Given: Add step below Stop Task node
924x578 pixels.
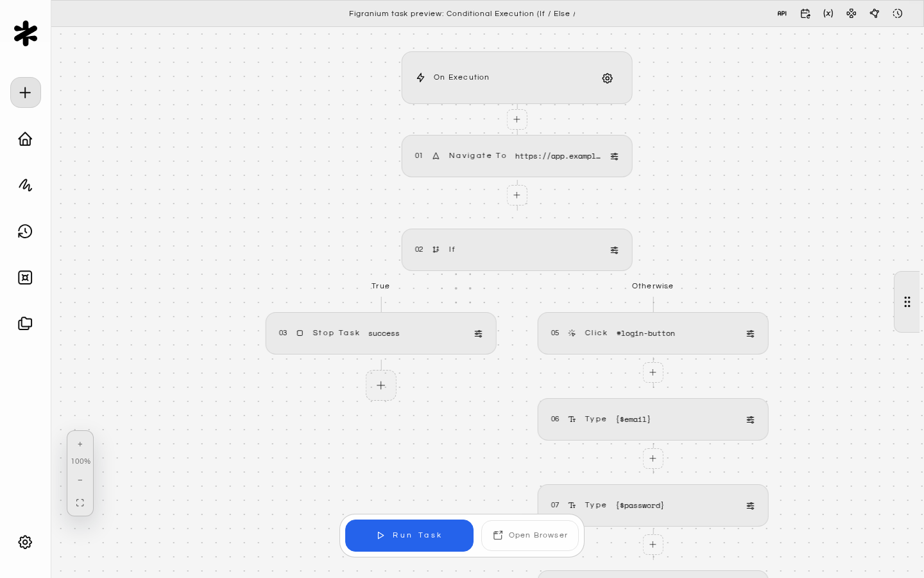Looking at the screenshot, I should (x=381, y=385).
